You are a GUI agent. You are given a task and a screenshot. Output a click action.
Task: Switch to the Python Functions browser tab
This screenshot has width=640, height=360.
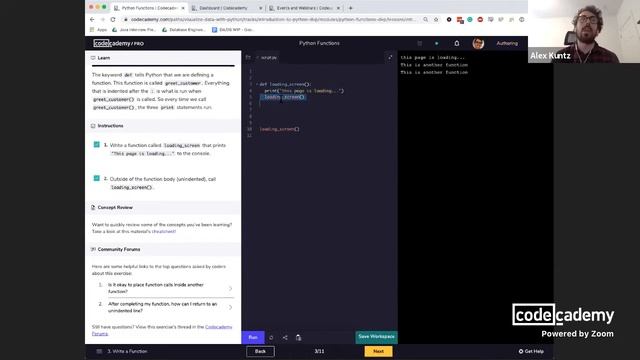point(149,8)
